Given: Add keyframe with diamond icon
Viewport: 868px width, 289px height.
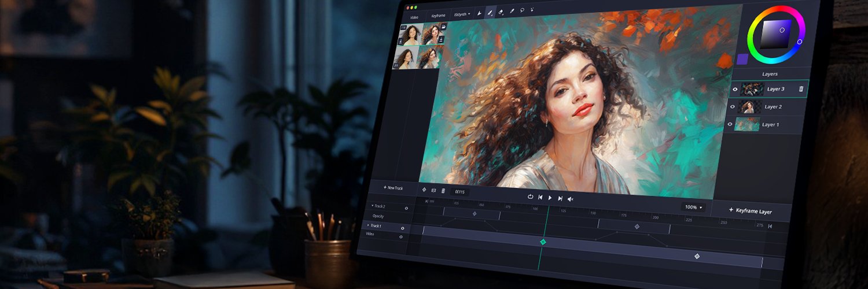Looking at the screenshot, I should [x=424, y=190].
